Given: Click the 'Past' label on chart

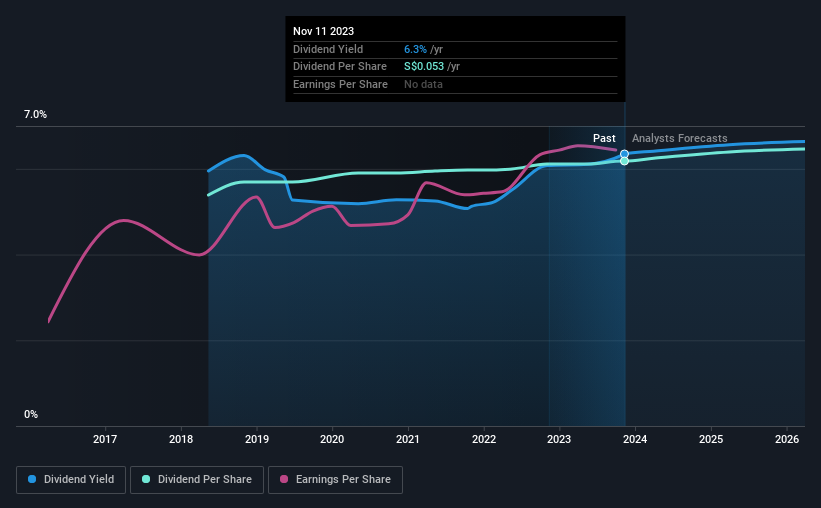Looking at the screenshot, I should click(604, 138).
